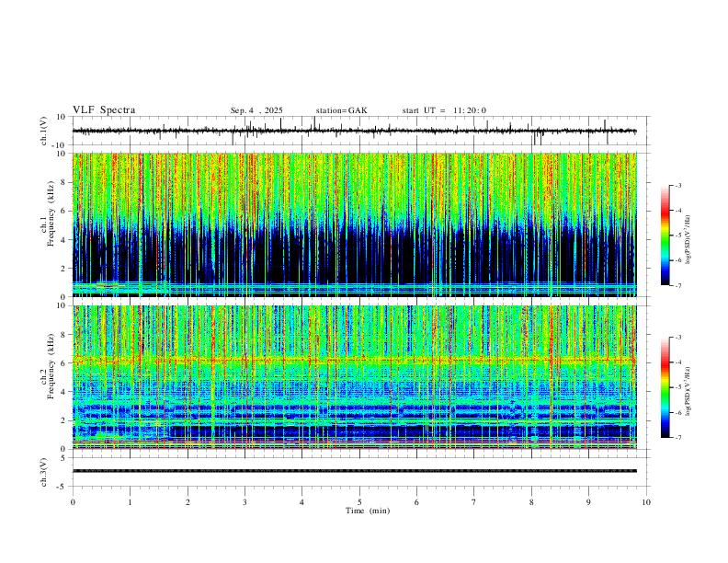Click the "10" tick on the time axis
The width and height of the screenshot is (728, 563).
pyautogui.click(x=646, y=502)
